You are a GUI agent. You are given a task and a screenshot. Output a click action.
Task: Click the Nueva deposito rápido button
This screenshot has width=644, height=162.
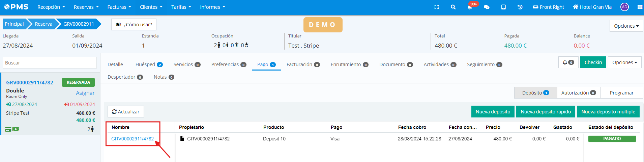pyautogui.click(x=546, y=112)
